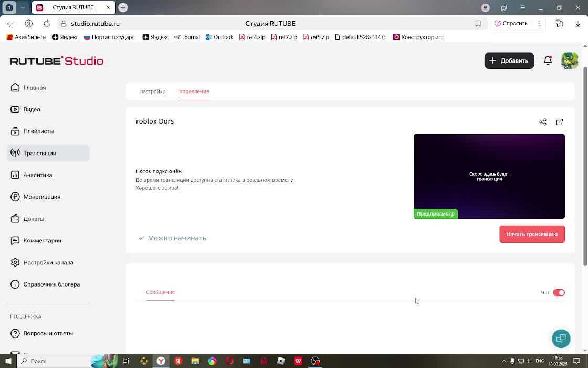Screen dimensions: 588x368
Task: Open browser downloads icon
Action: tap(577, 24)
